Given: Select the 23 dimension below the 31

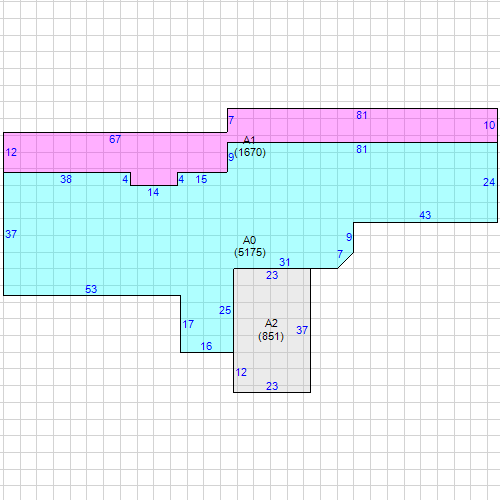Looking at the screenshot, I should pyautogui.click(x=272, y=275).
